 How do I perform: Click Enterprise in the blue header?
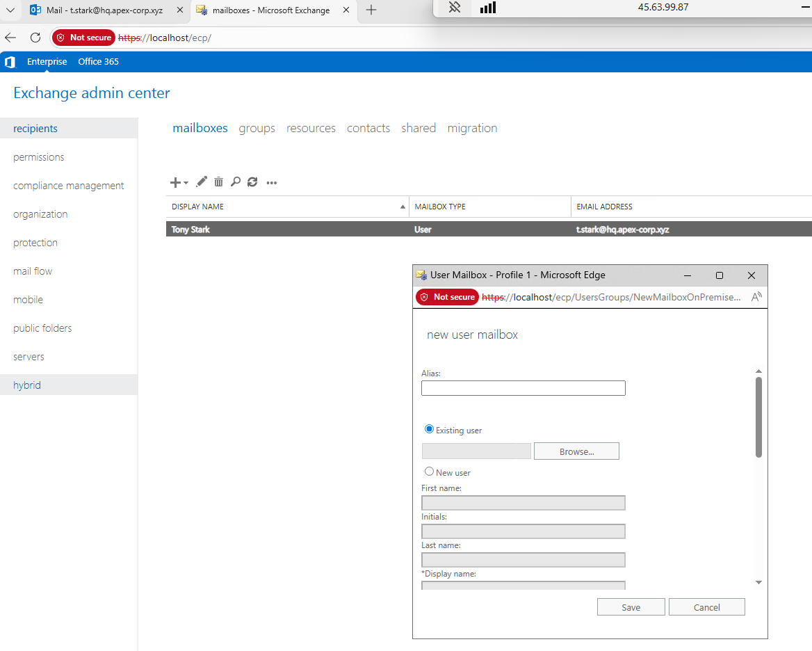47,62
